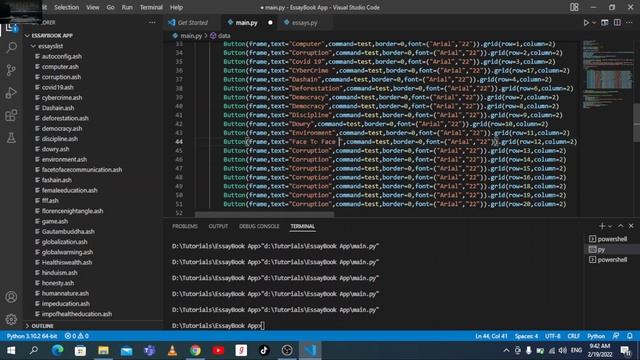Open Run and Debug view
This screenshot has width=640, height=360.
(x=11, y=93)
